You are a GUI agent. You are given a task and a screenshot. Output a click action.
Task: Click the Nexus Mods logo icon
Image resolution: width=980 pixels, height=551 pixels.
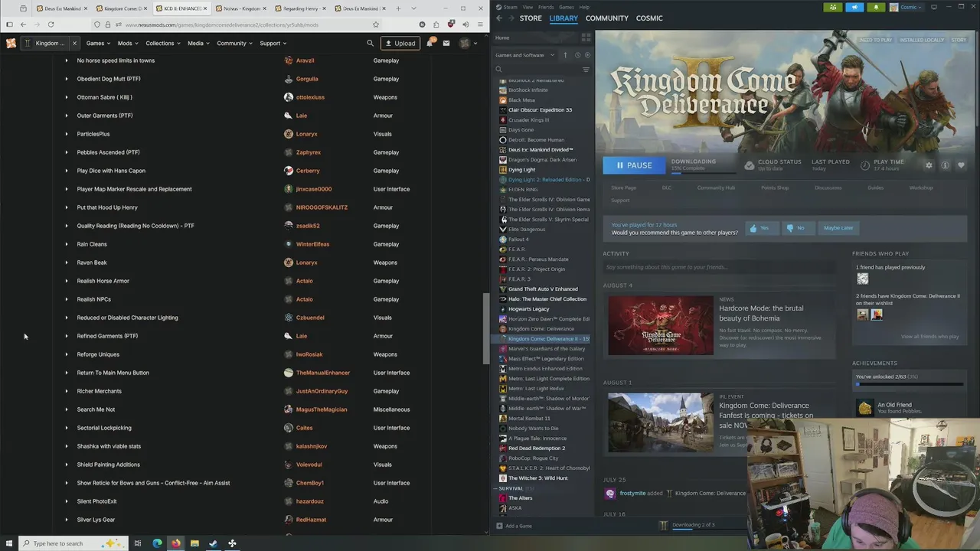pyautogui.click(x=11, y=43)
